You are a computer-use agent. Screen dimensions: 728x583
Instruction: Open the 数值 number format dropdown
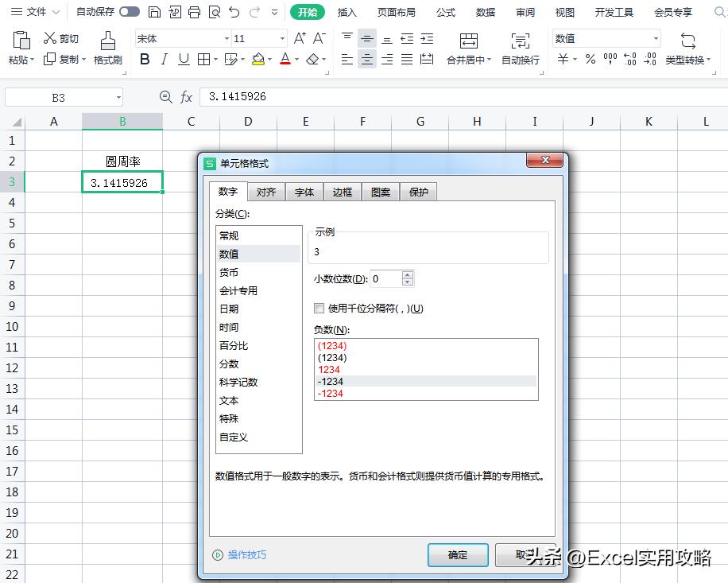click(654, 38)
